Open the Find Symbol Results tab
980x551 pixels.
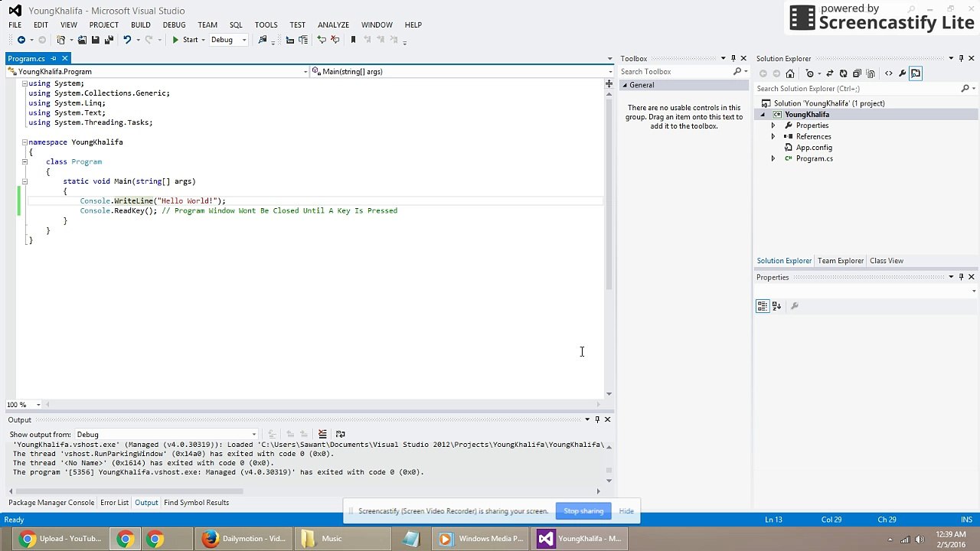(x=196, y=503)
